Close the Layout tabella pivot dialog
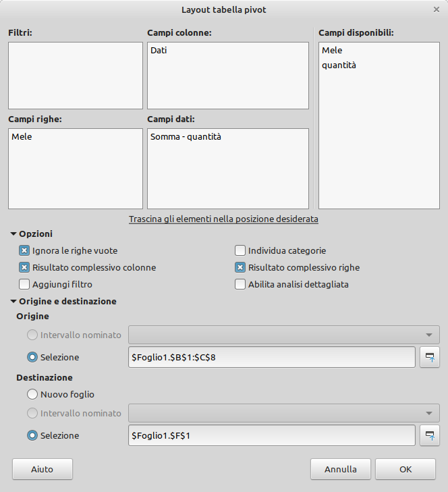 coord(436,9)
